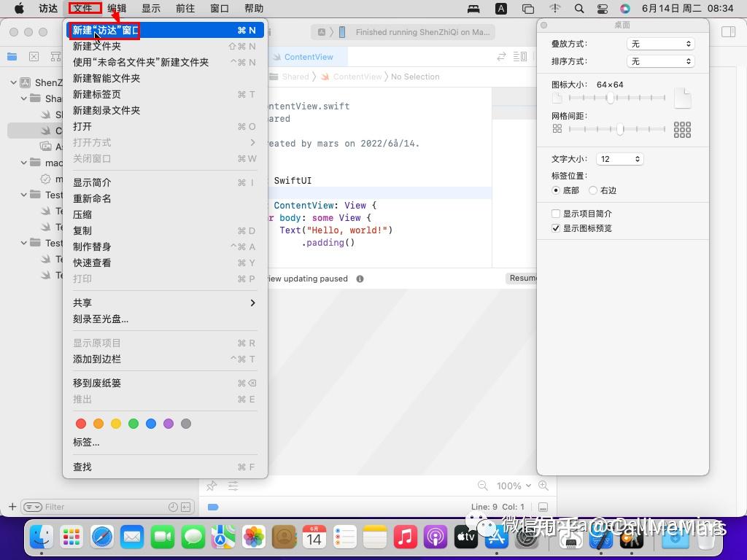Open Spotlight search in menu bar
This screenshot has width=747, height=560.
(x=578, y=9)
